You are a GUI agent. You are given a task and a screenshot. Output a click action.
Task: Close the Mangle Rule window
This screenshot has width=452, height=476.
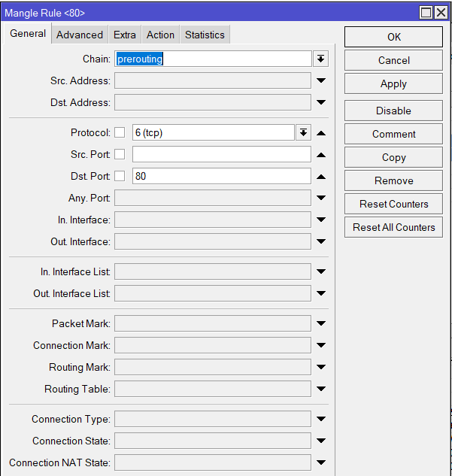click(x=441, y=13)
